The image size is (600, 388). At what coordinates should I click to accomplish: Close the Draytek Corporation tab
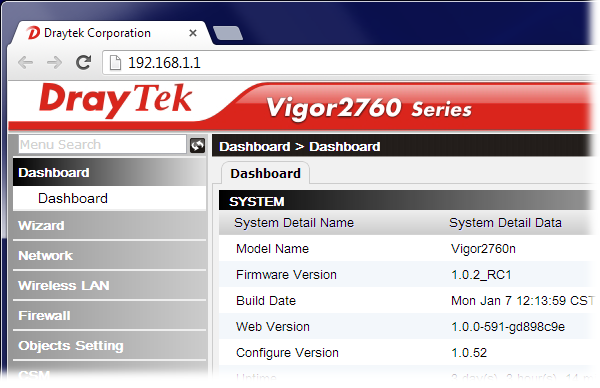point(193,33)
